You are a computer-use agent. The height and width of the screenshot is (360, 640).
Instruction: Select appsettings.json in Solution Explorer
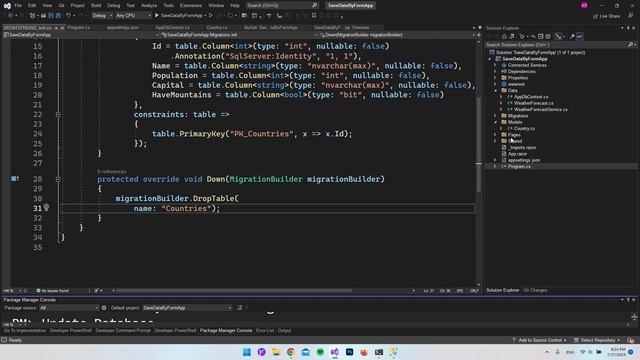524,160
